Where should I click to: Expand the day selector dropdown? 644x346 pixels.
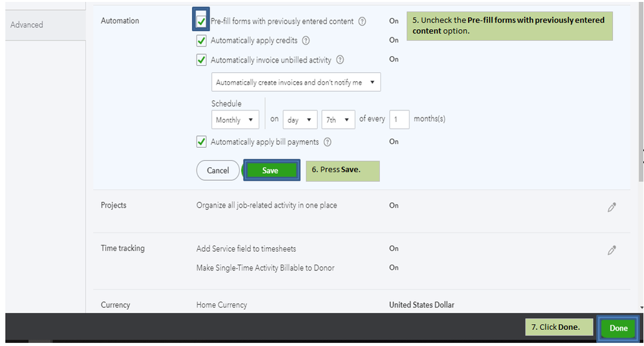tap(300, 120)
